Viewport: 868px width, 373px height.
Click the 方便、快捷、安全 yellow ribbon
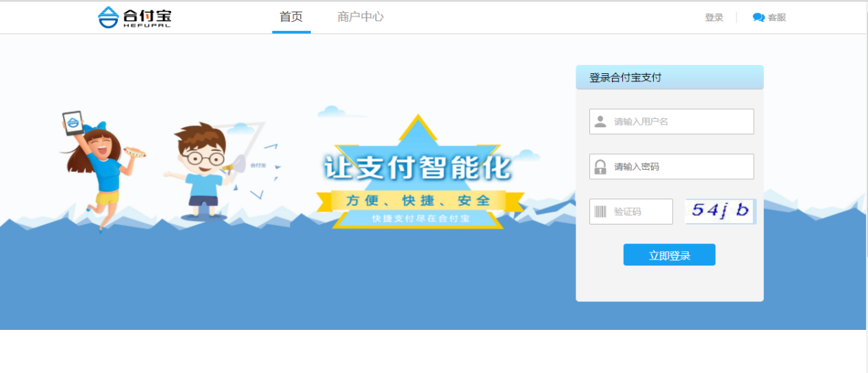pyautogui.click(x=418, y=201)
